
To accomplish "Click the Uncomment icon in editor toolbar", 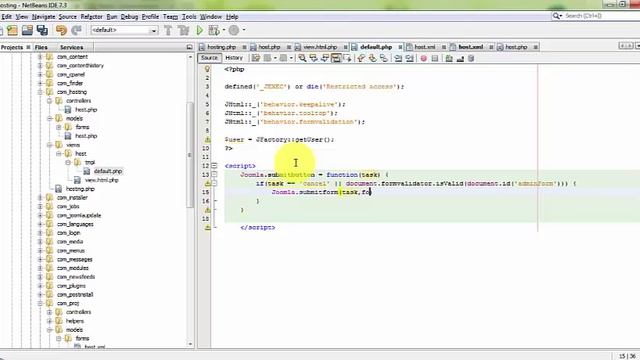I will pyautogui.click(x=460, y=58).
